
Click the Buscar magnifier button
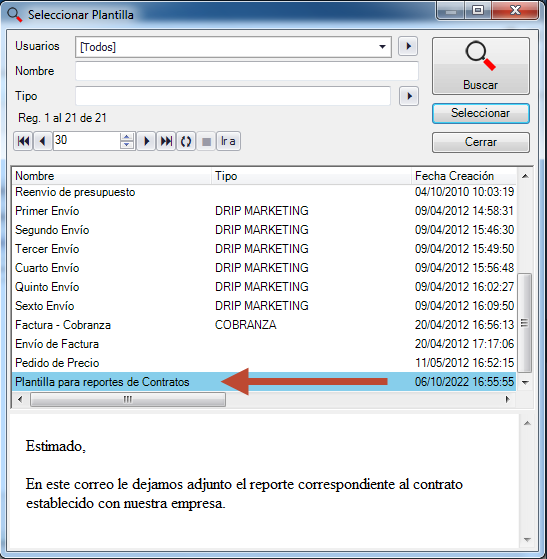(x=481, y=66)
